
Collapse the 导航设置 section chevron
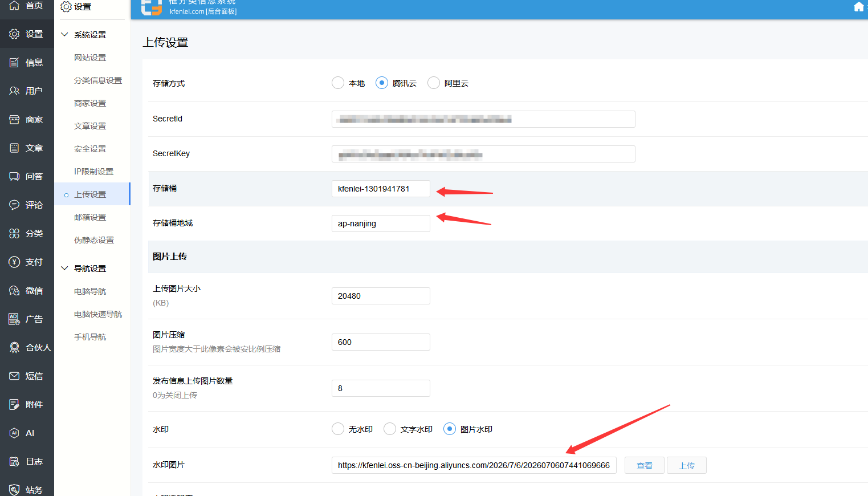[64, 269]
